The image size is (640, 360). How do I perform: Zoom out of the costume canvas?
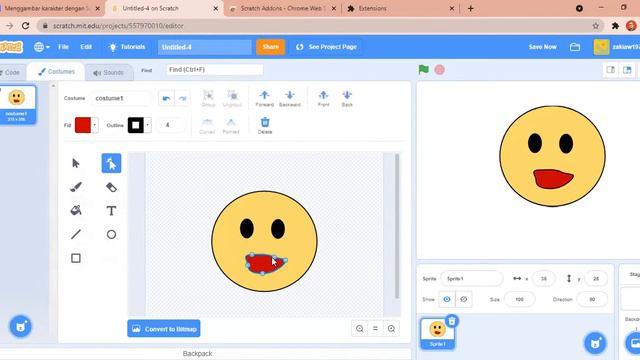point(360,329)
